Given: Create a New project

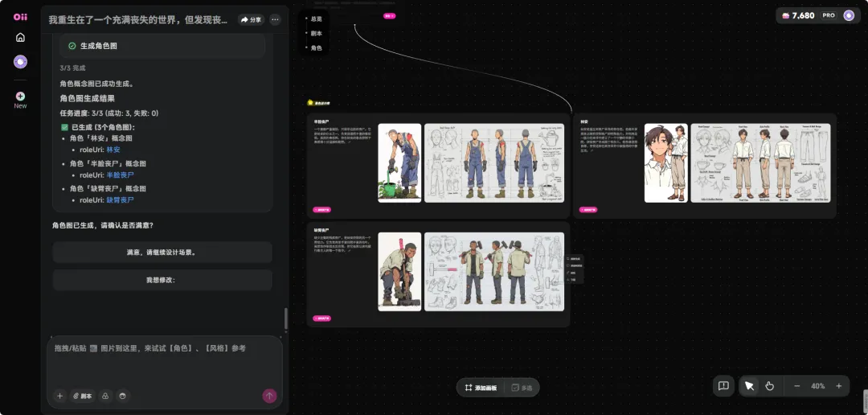Looking at the screenshot, I should point(20,100).
